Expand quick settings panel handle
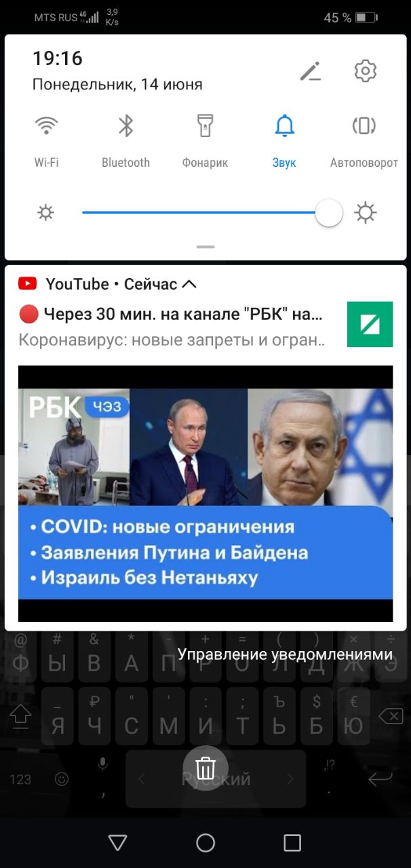Screen dimensions: 411x868 pos(206,248)
